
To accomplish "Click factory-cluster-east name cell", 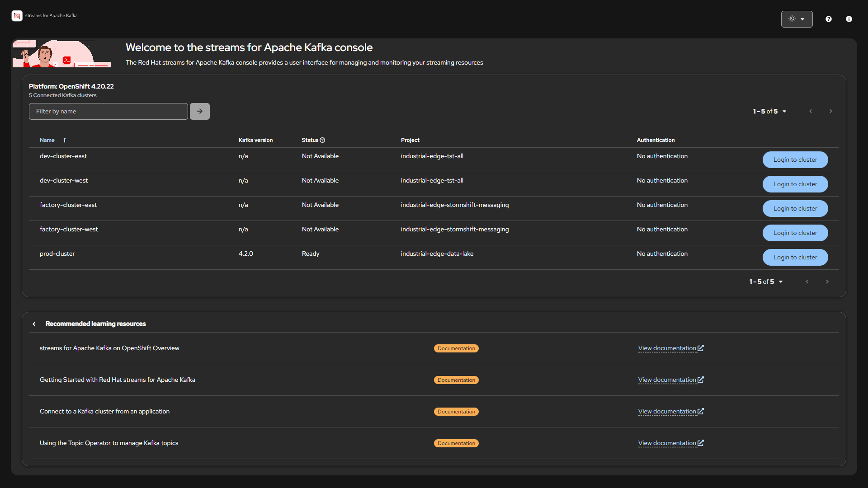I will pos(68,205).
